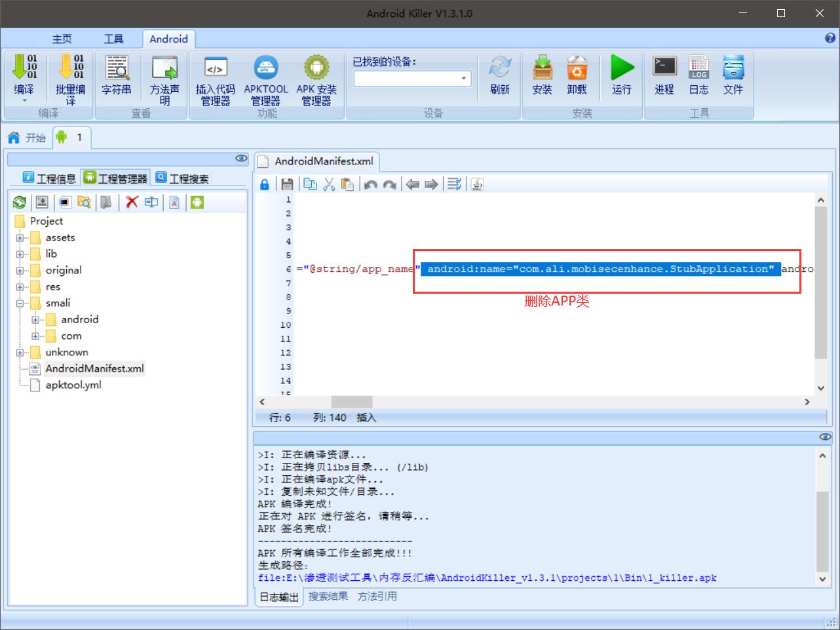Click the scissors cut icon in editor toolbar
The height and width of the screenshot is (630, 840).
click(329, 184)
